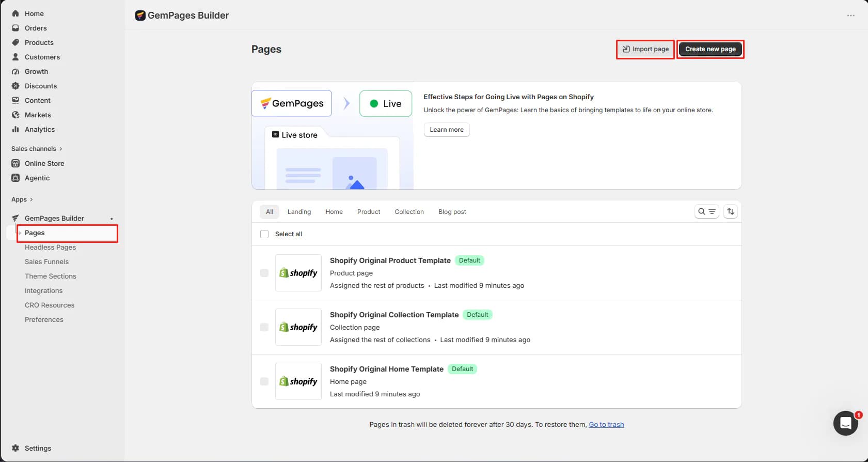Click the Growth gauge icon
This screenshot has height=462, width=868.
15,71
